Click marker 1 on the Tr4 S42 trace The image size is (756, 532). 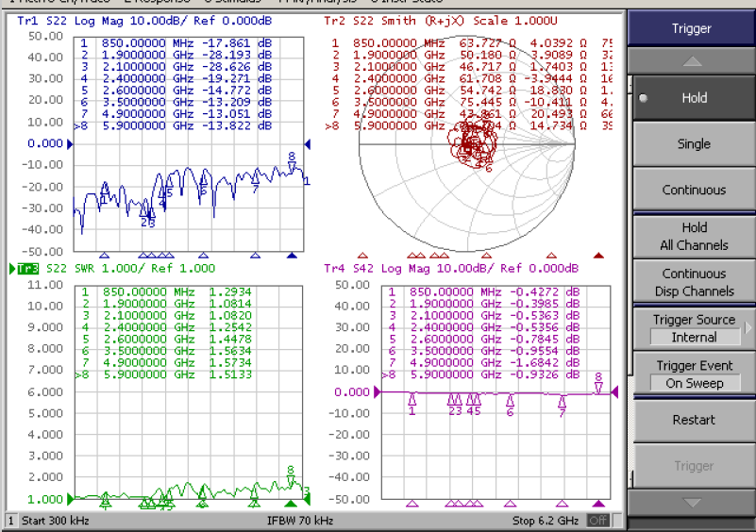412,401
